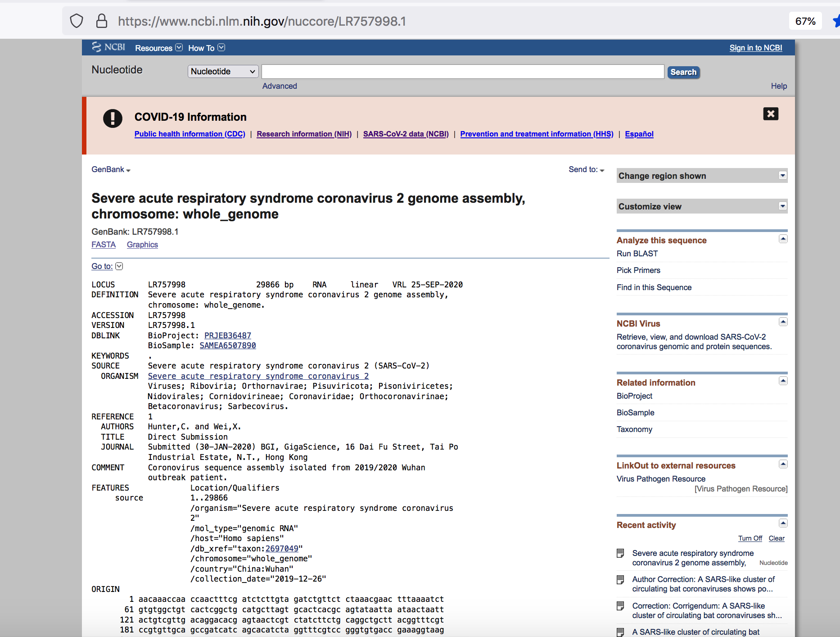Click the 67% zoom level indicator
Viewport: 840px width, 637px height.
[x=805, y=21]
